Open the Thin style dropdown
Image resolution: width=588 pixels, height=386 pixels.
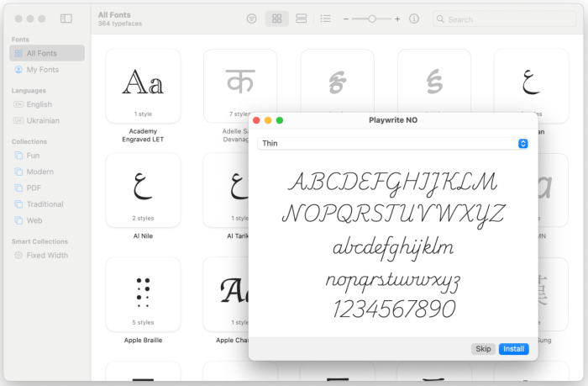(x=393, y=144)
